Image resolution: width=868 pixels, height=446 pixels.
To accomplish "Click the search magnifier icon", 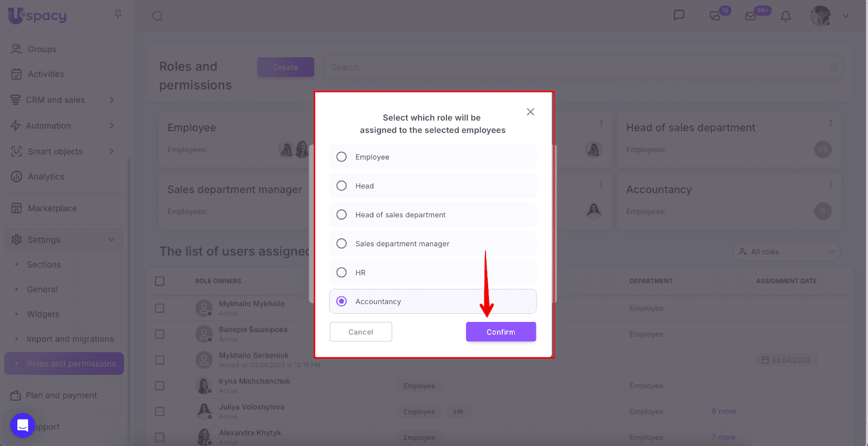I will [157, 16].
